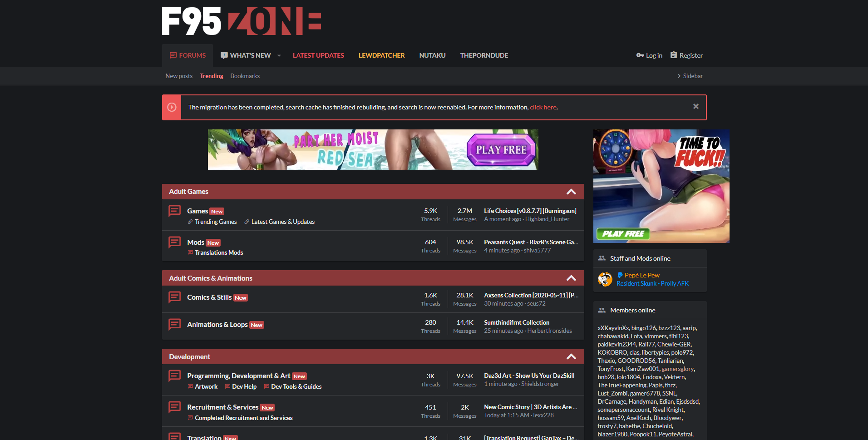View Highland_Hunter's profile
The width and height of the screenshot is (868, 440).
547,219
